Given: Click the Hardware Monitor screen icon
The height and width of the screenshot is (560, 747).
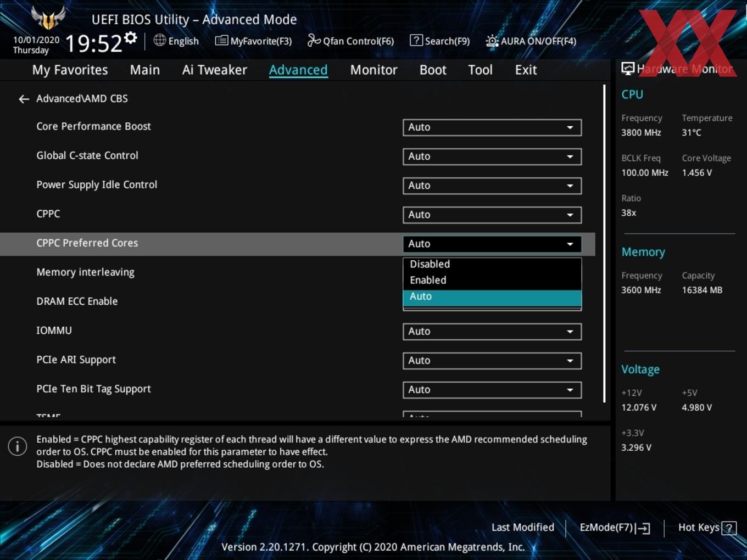Looking at the screenshot, I should click(x=628, y=69).
